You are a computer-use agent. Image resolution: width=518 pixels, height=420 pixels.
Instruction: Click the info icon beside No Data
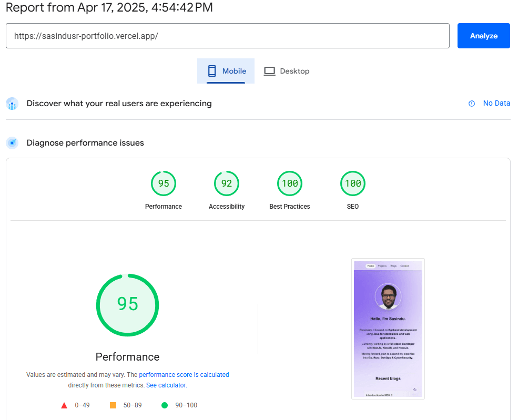472,104
